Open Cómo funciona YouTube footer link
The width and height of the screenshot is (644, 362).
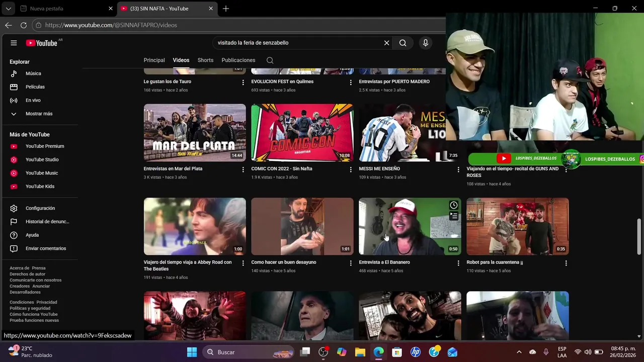pyautogui.click(x=34, y=314)
